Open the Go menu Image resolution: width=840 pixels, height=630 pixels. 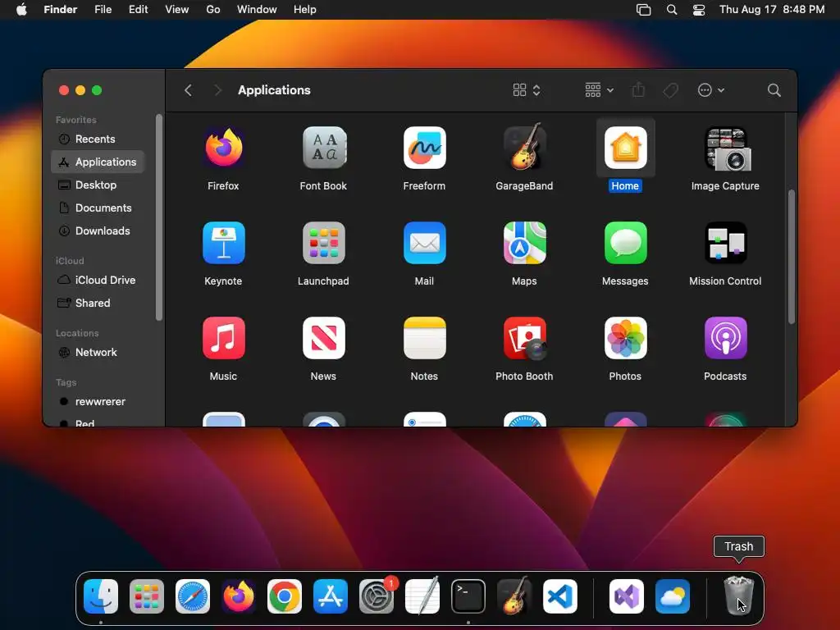(x=213, y=10)
